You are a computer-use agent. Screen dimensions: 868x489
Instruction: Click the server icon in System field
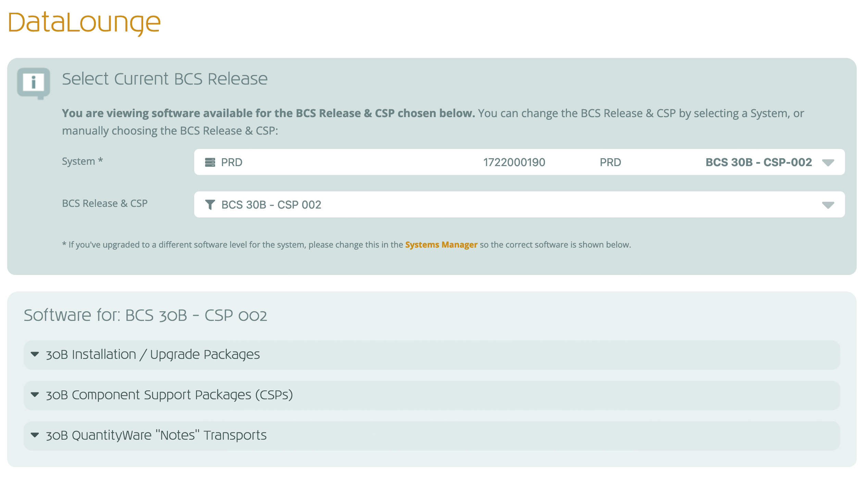(210, 162)
